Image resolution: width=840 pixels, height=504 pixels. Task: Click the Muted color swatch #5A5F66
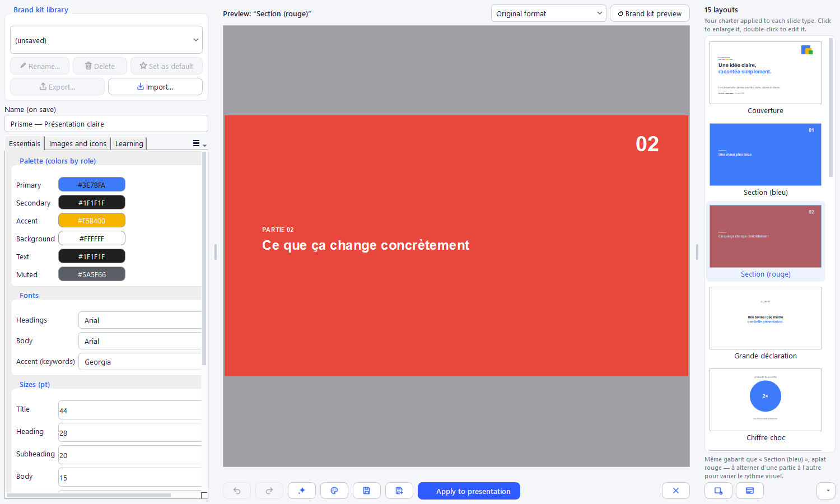tap(92, 274)
